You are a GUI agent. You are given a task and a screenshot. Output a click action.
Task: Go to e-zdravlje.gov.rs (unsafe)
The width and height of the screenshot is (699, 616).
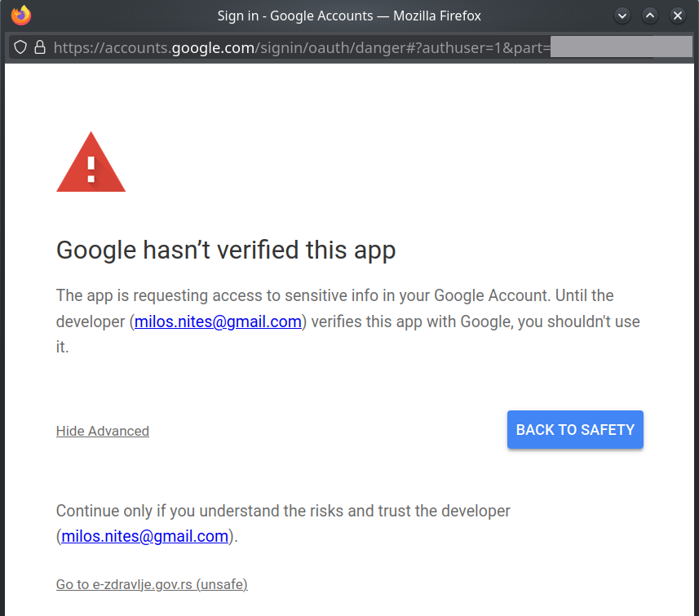click(x=152, y=584)
